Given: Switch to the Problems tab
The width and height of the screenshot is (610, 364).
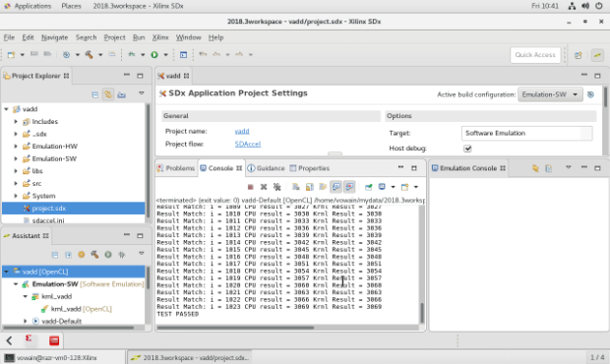Looking at the screenshot, I should [x=176, y=168].
